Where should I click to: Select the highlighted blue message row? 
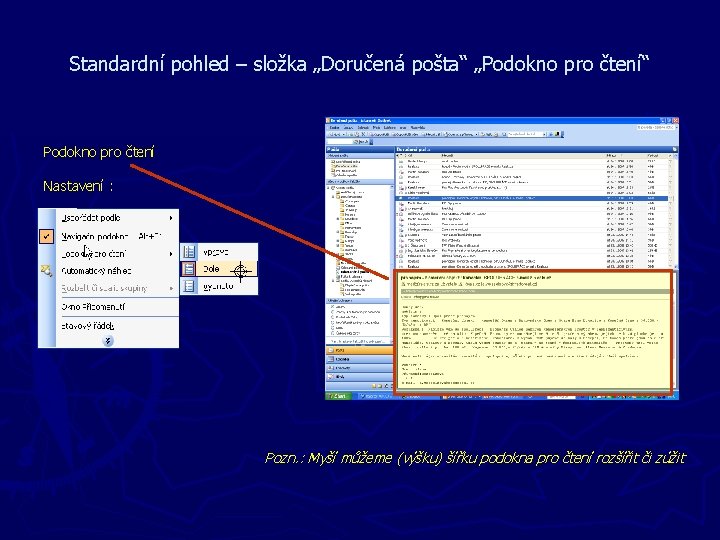tap(533, 198)
